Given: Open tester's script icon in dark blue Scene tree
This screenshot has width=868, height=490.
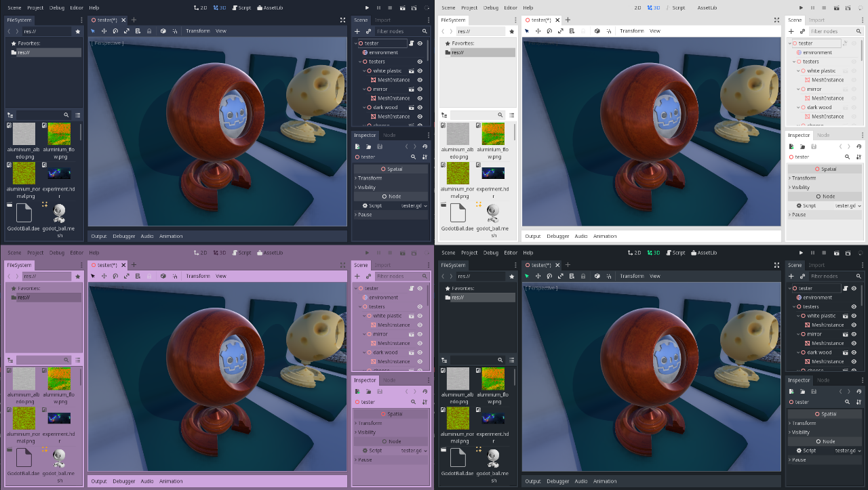Looking at the screenshot, I should point(412,43).
